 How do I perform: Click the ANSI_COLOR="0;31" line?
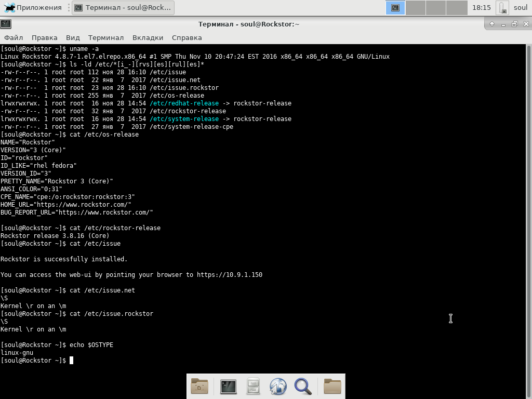tap(31, 189)
